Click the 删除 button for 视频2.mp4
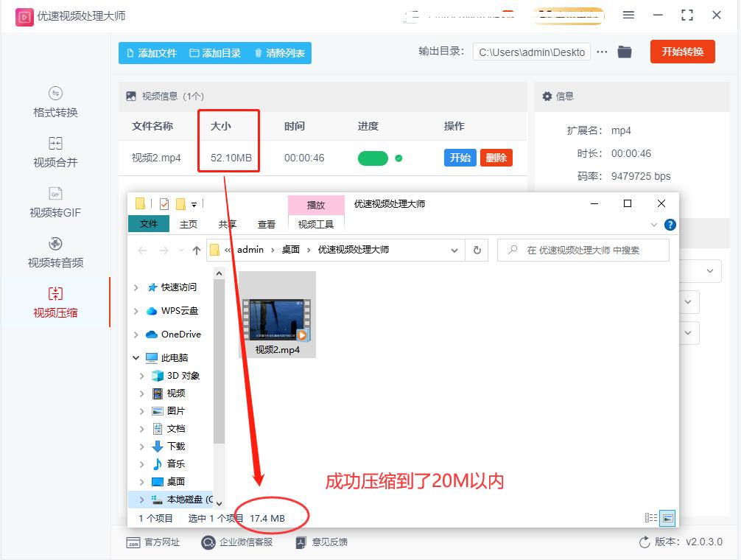Image resolution: width=741 pixels, height=560 pixels. [496, 158]
